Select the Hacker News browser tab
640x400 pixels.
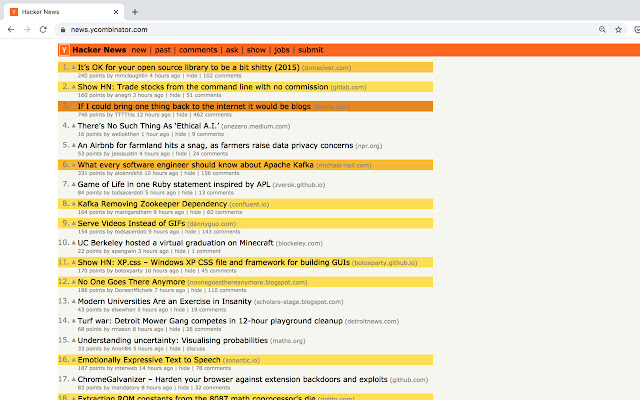(x=64, y=12)
